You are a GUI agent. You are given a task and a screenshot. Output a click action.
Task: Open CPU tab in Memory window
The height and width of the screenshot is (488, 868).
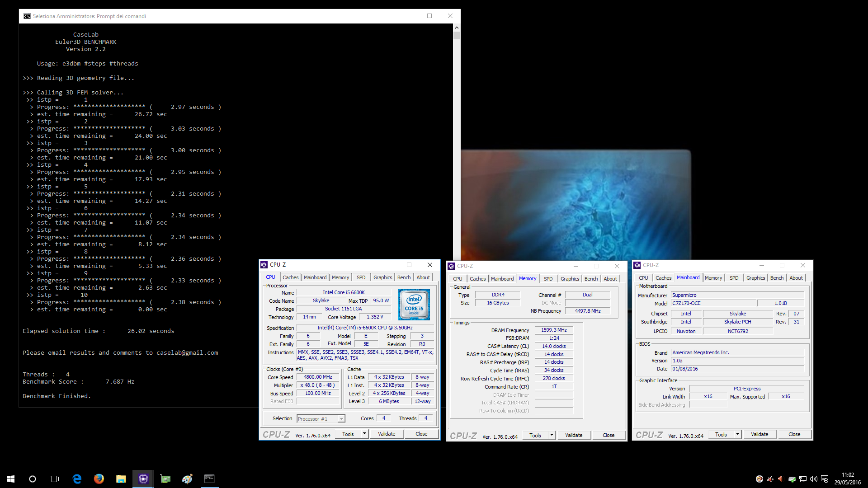tap(458, 279)
